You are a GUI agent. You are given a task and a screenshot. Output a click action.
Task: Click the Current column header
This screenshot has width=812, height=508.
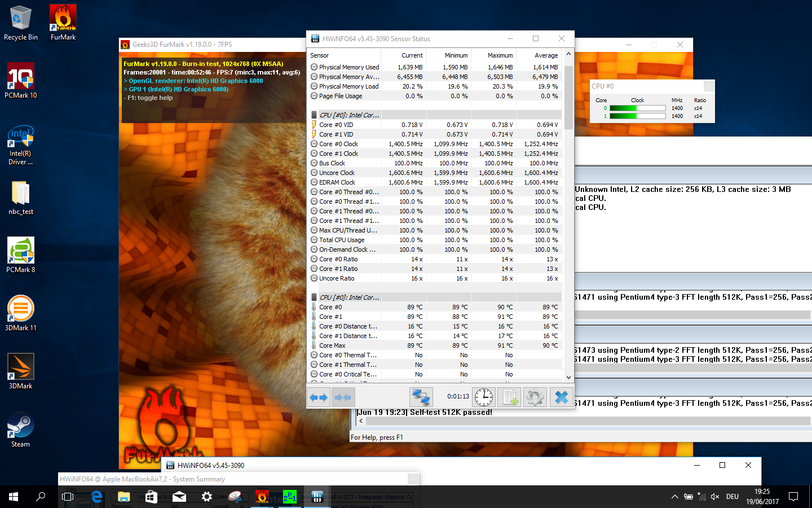click(404, 55)
